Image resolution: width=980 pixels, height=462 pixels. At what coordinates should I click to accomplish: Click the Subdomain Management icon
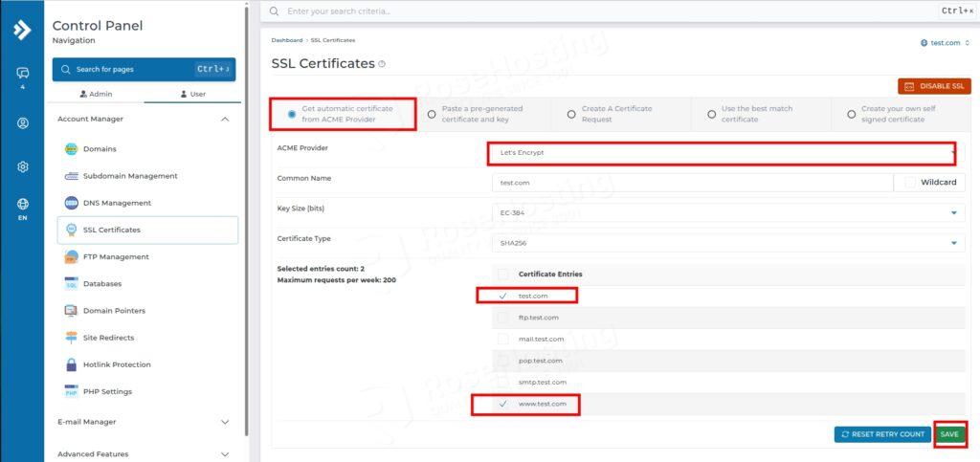point(71,176)
